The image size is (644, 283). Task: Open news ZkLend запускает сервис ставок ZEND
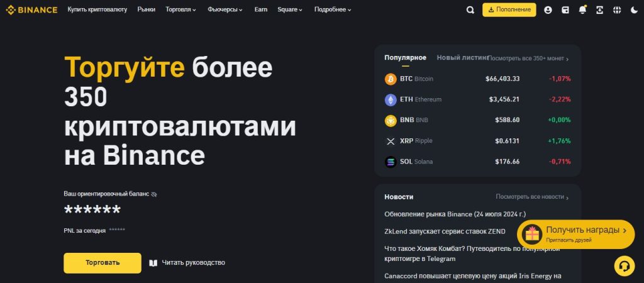(445, 231)
